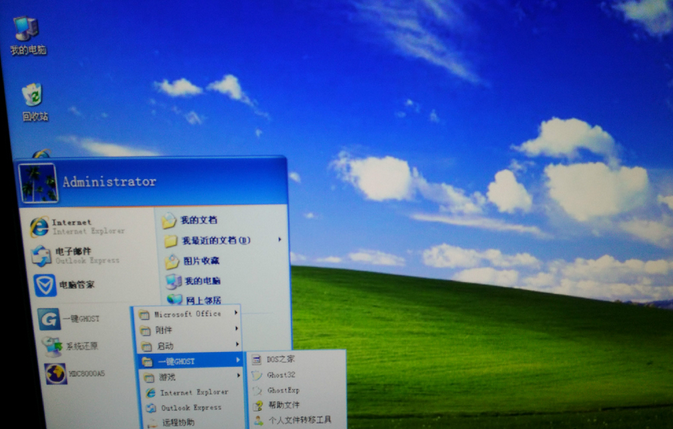Image resolution: width=673 pixels, height=429 pixels.
Task: Open the 回收站 recycle bin icon
Action: pos(33,102)
